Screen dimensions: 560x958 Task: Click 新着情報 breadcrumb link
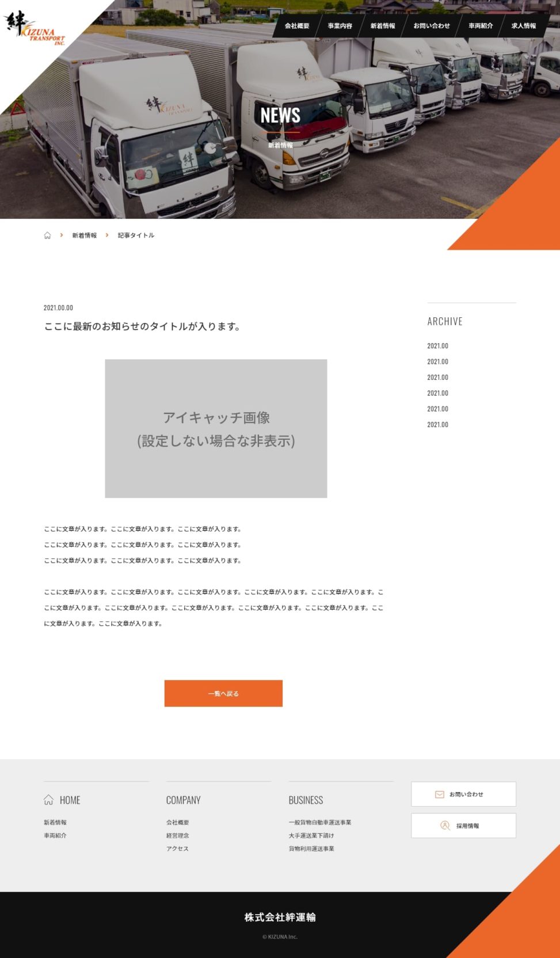pos(84,235)
